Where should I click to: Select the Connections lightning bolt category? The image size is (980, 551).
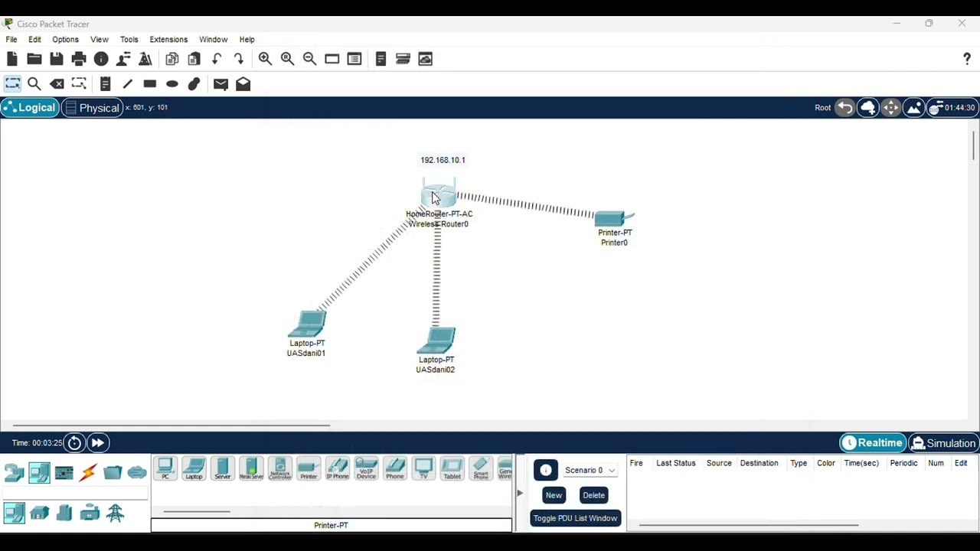point(88,473)
